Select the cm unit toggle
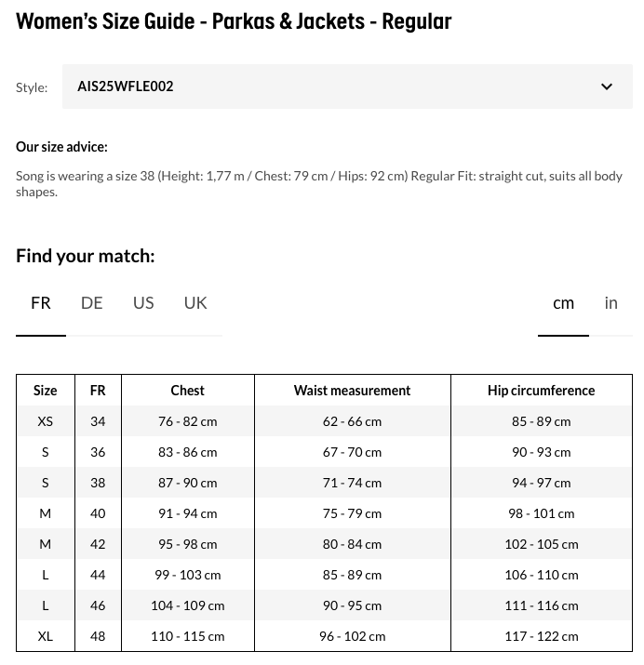The image size is (644, 665). (x=563, y=303)
